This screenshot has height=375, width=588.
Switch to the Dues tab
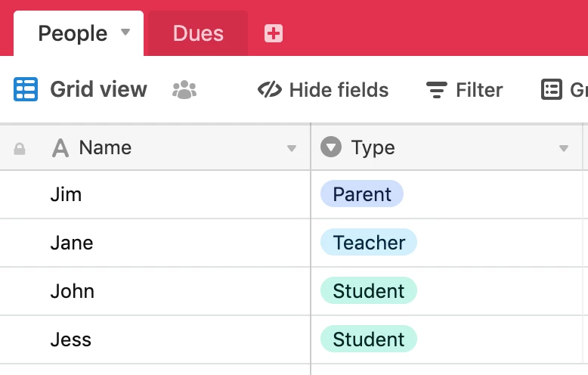point(198,33)
